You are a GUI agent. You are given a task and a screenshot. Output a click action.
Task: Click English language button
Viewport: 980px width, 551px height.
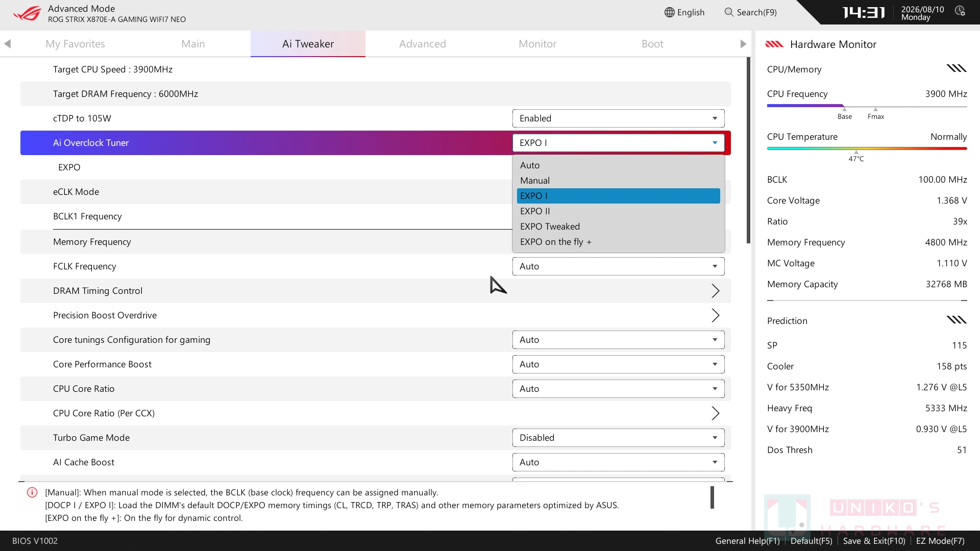pyautogui.click(x=684, y=12)
